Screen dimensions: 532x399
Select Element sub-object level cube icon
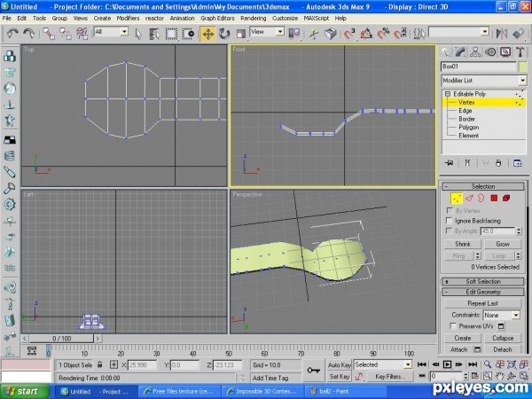[x=506, y=198]
